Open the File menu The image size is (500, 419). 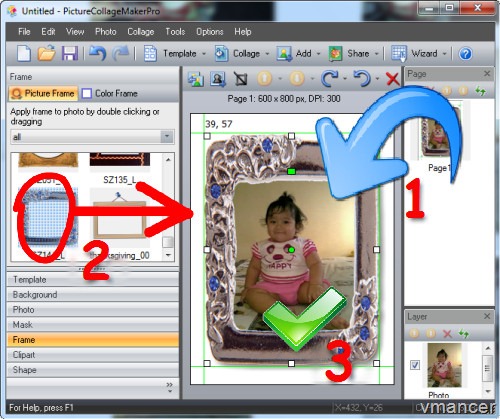pyautogui.click(x=24, y=32)
